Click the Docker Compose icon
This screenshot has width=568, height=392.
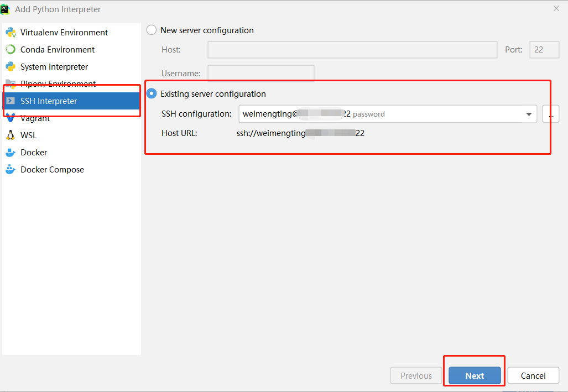(x=11, y=169)
